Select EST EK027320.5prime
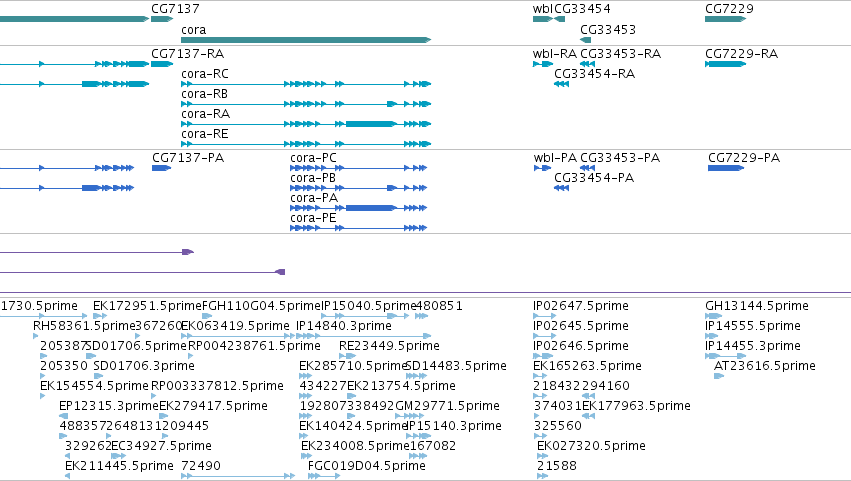 [591, 447]
